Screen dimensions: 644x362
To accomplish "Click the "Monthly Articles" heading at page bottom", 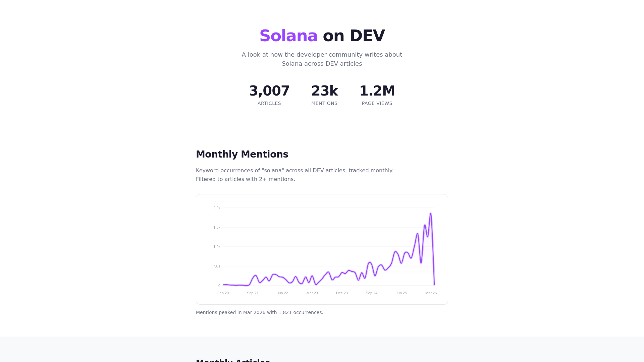I will pos(233,360).
